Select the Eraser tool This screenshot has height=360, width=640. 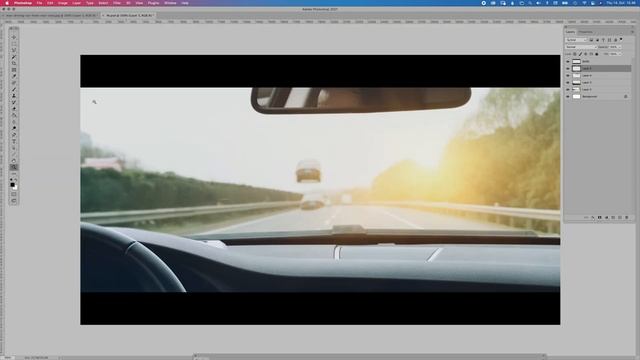(14, 109)
